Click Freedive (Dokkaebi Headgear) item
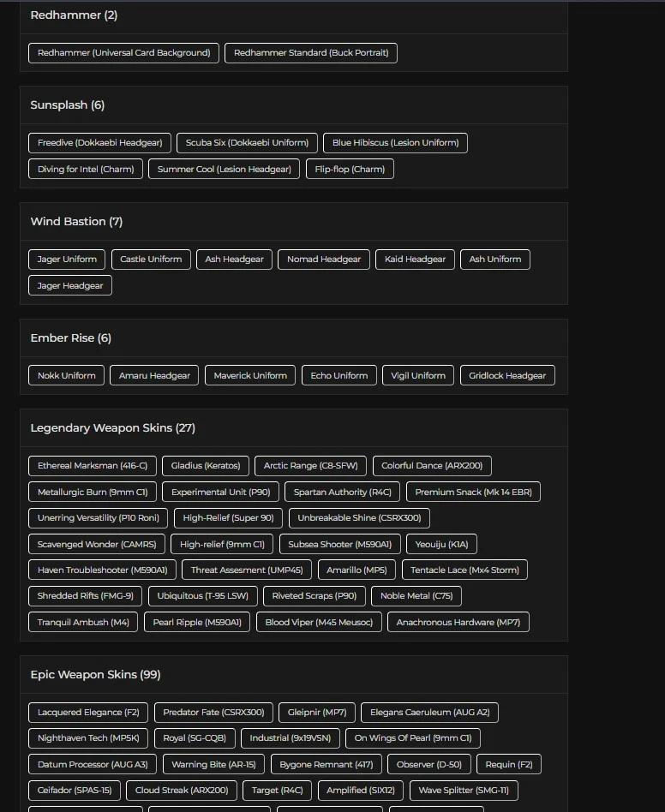Viewport: 665px width, 812px height. (100, 143)
